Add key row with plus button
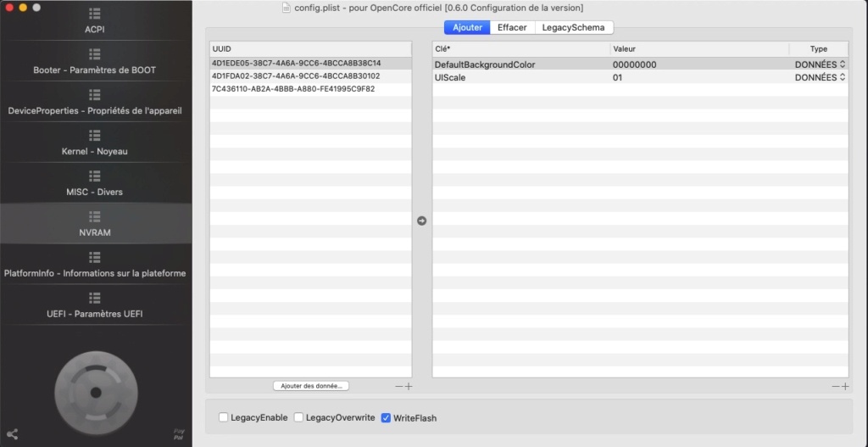The width and height of the screenshot is (868, 447). (845, 387)
